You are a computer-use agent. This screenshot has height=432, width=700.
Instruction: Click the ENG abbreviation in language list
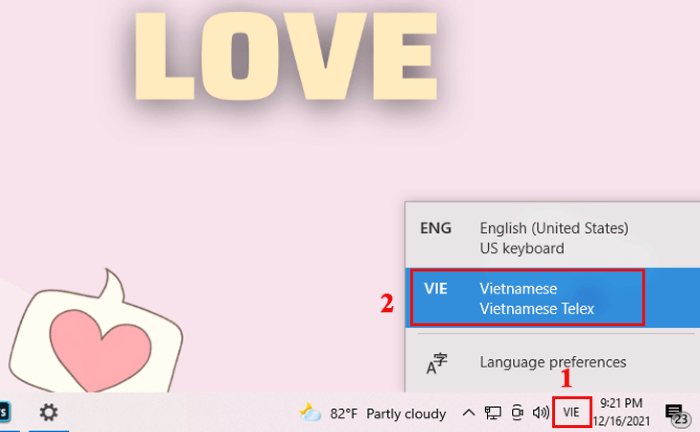click(x=436, y=228)
